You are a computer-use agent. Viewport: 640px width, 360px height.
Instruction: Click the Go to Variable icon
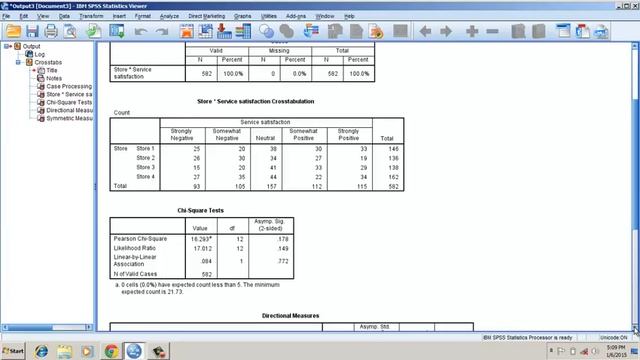tap(224, 31)
